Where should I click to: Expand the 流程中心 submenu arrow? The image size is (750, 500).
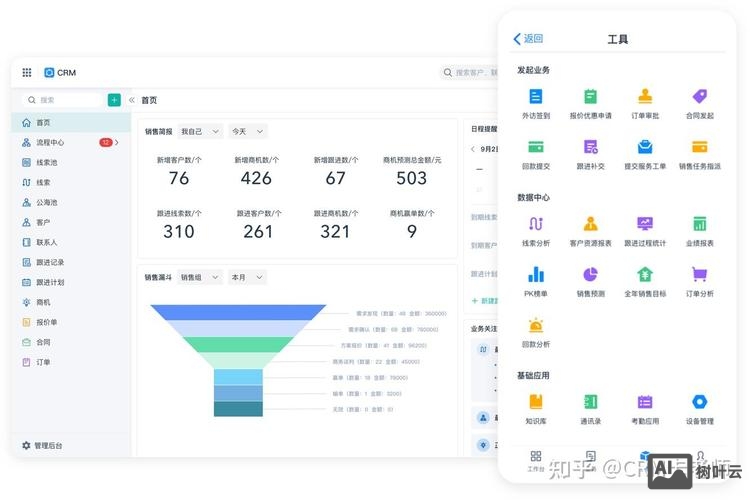[117, 142]
